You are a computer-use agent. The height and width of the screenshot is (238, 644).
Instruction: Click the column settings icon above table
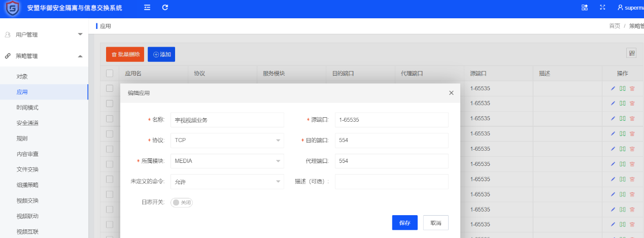[631, 53]
